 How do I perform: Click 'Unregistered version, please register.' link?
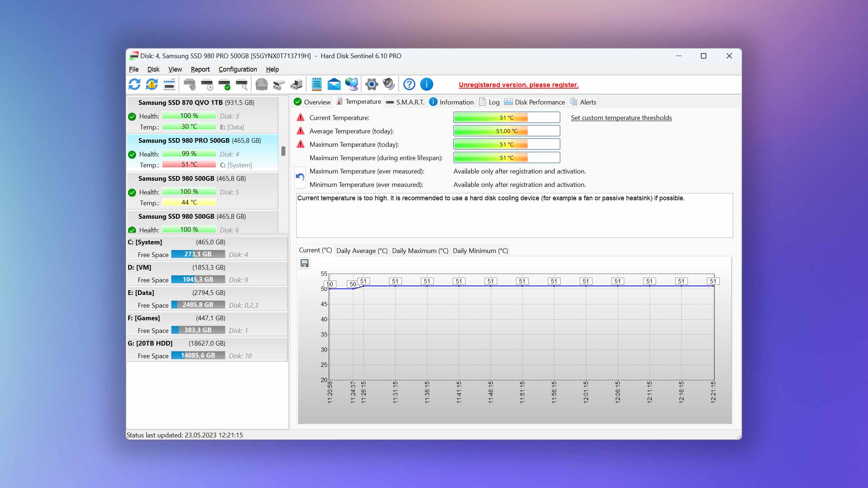(519, 85)
